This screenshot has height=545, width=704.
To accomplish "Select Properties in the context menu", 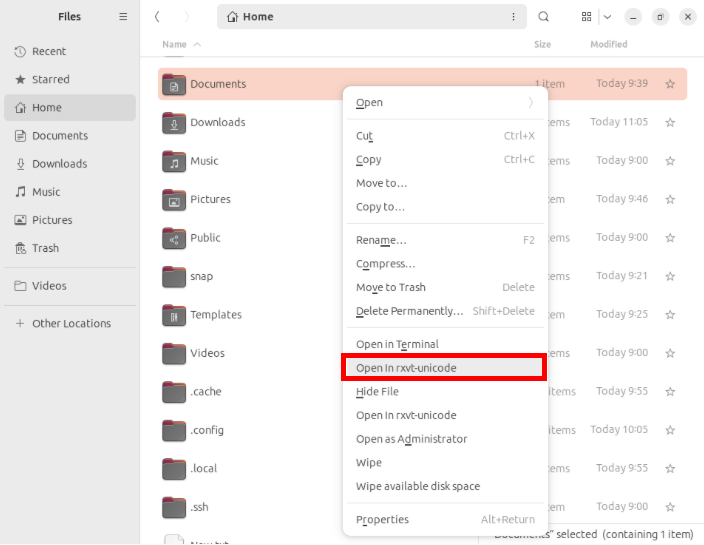I will pyautogui.click(x=382, y=519).
